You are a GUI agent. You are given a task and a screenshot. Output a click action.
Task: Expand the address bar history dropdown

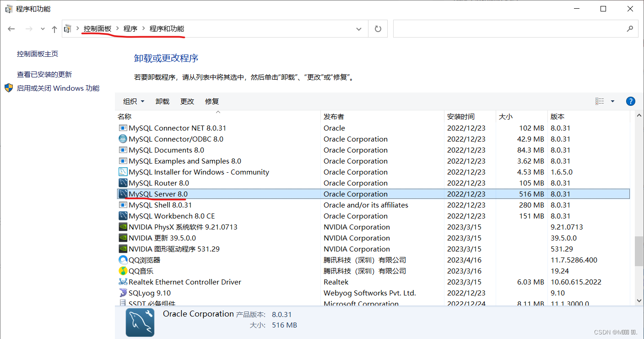359,29
